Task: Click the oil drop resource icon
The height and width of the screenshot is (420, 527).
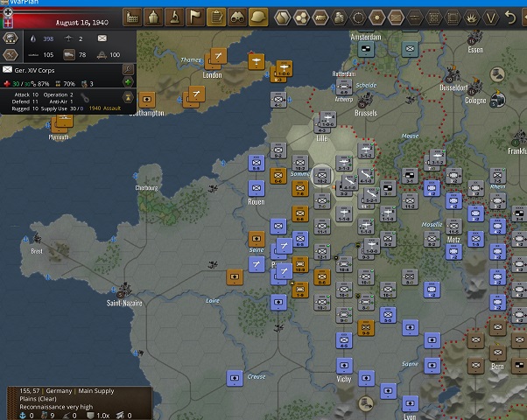Action: tap(33, 38)
